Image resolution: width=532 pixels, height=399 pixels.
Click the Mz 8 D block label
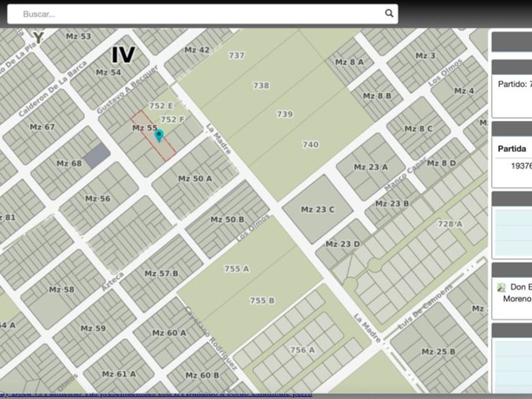pyautogui.click(x=441, y=163)
